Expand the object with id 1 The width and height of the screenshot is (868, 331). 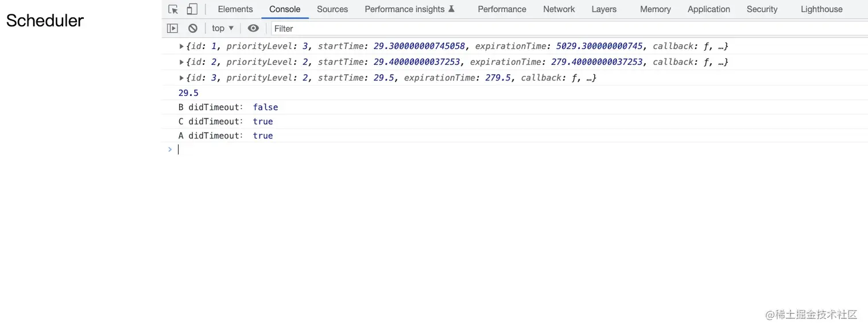pos(181,46)
